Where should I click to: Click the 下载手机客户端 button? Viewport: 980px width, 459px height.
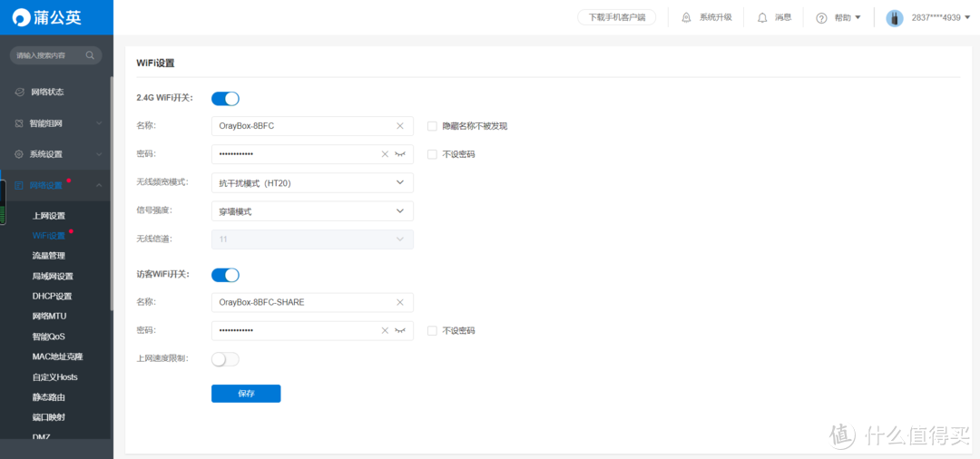(x=616, y=17)
